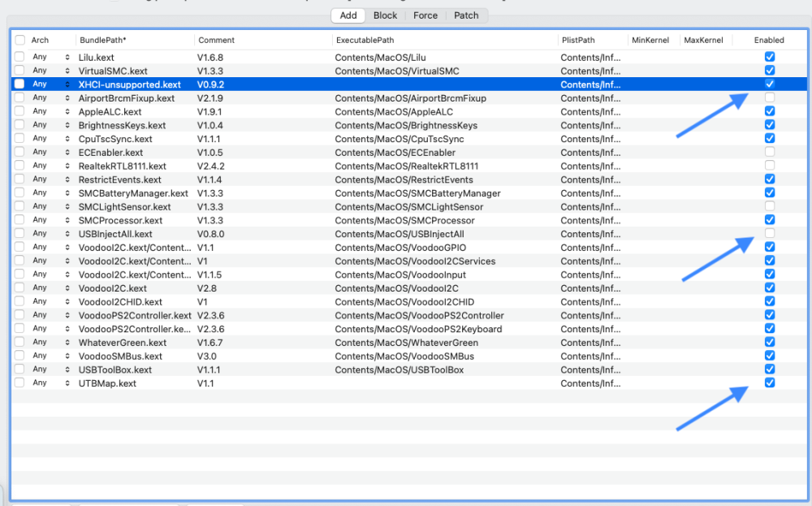Screen dimensions: 812x506
Task: Enable the ECEnabler.kext checkbox
Action: 770,152
